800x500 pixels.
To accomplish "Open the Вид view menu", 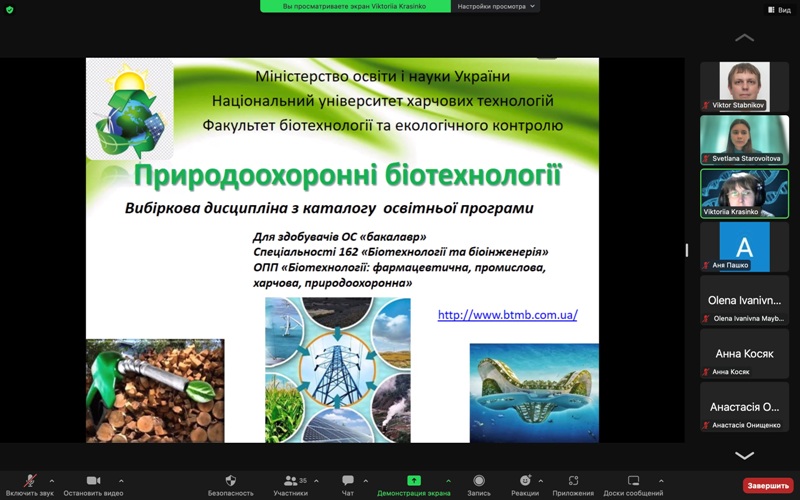I will pyautogui.click(x=780, y=10).
